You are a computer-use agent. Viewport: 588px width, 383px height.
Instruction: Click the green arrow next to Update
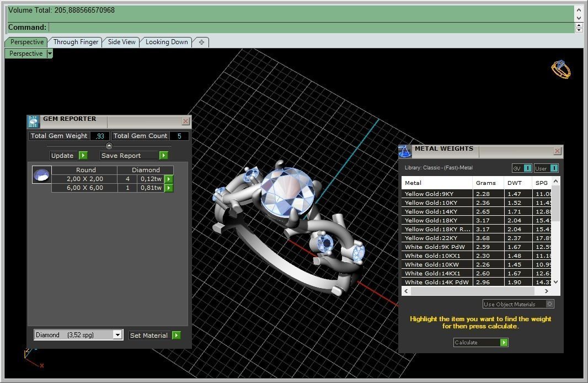pos(83,155)
